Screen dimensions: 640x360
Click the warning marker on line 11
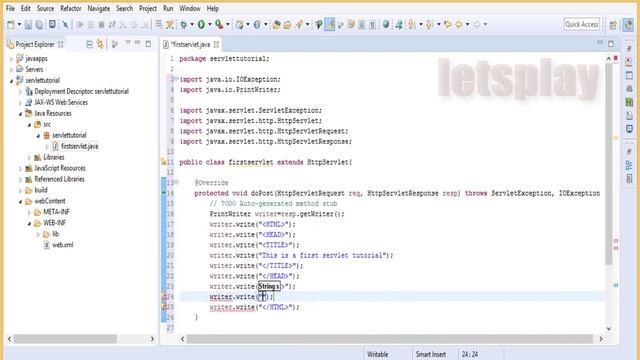pyautogui.click(x=164, y=162)
